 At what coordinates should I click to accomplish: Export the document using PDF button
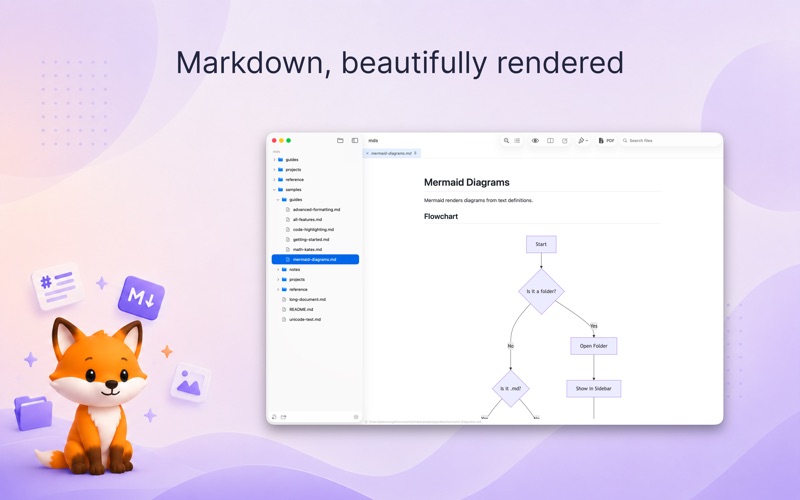click(x=606, y=140)
